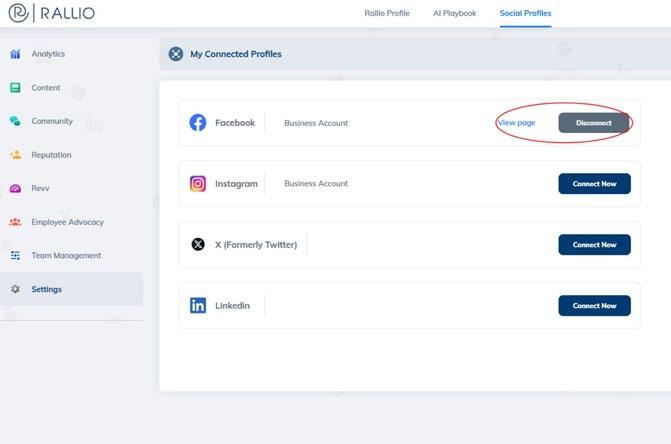The width and height of the screenshot is (671, 444).
Task: Click the Rallio logo icon
Action: [x=18, y=13]
